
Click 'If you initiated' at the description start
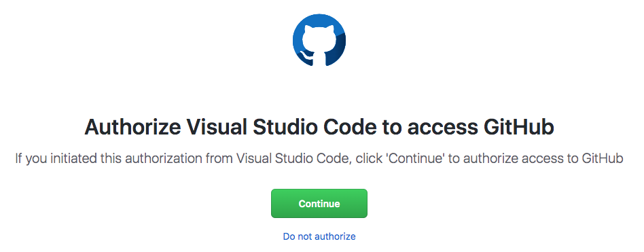54,158
